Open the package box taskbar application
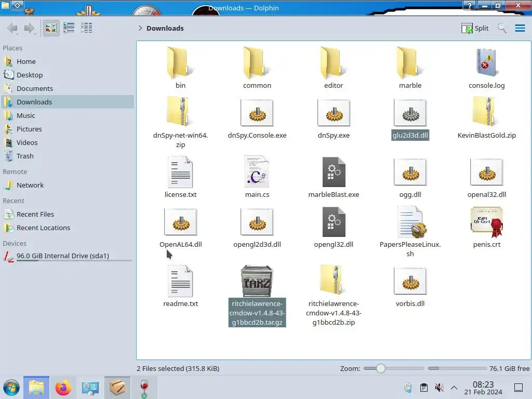 [117, 388]
